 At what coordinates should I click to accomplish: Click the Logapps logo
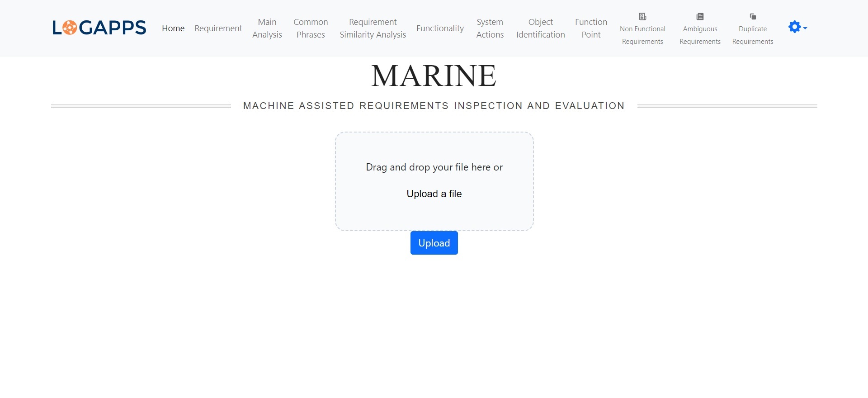click(99, 28)
